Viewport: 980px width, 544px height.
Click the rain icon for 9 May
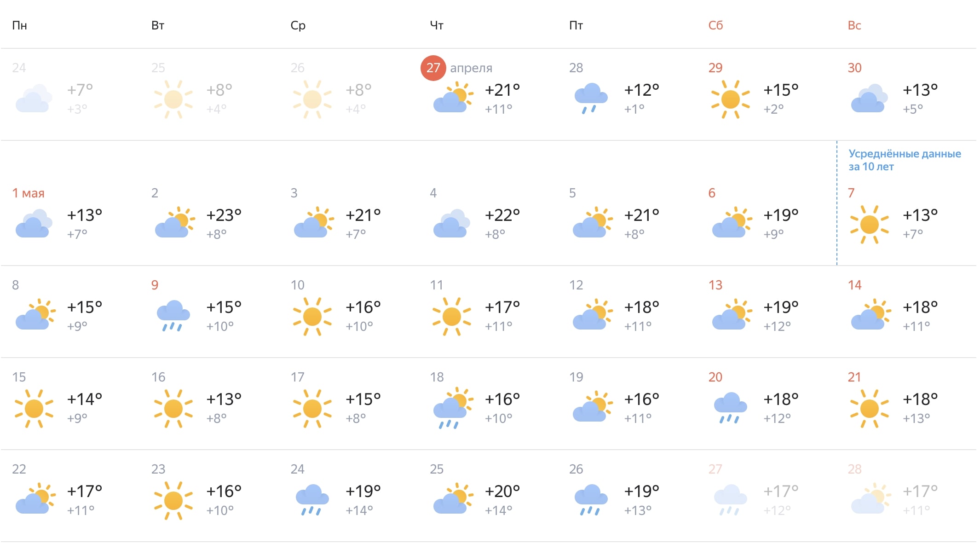click(x=173, y=316)
